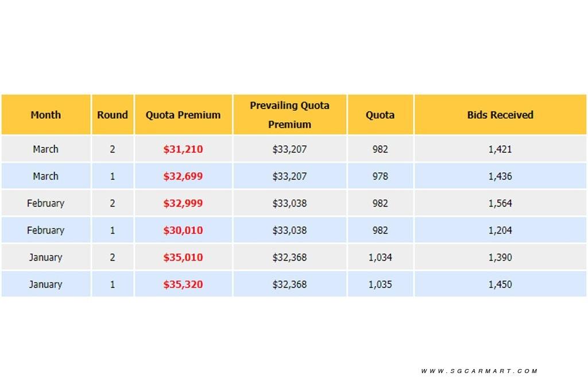The image size is (588, 392).
Task: Select the Prevailing Quota Premium header
Action: (x=290, y=115)
